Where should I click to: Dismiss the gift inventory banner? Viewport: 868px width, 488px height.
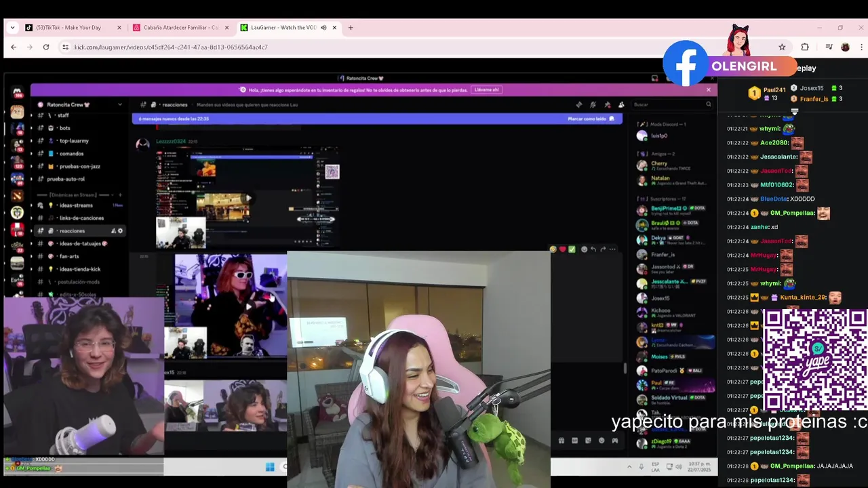(x=709, y=89)
